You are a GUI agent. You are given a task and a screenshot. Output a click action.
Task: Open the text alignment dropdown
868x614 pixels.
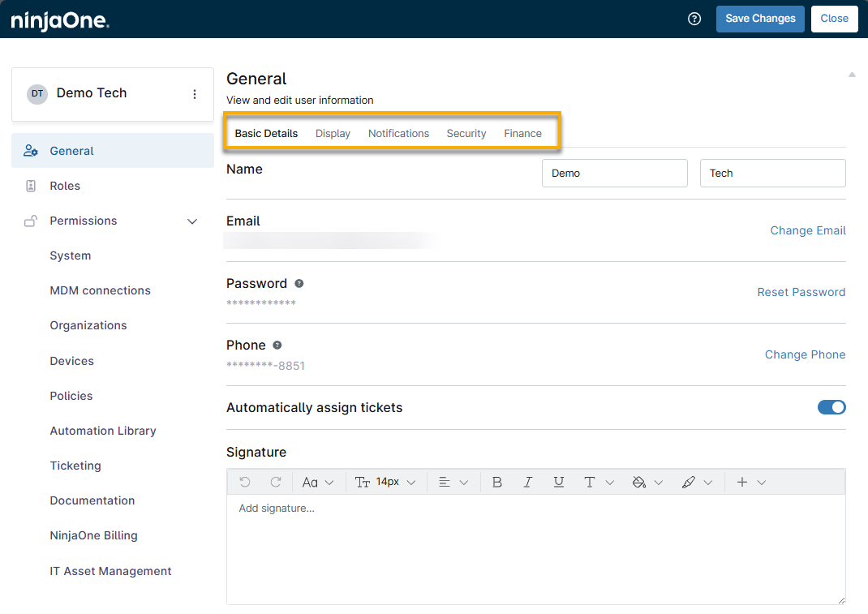pyautogui.click(x=453, y=482)
